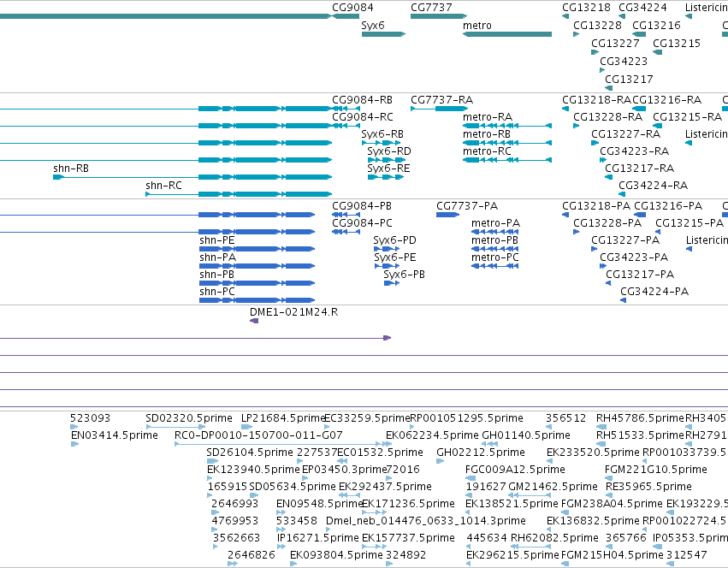Click the CG9084-PC protein label

point(362,223)
